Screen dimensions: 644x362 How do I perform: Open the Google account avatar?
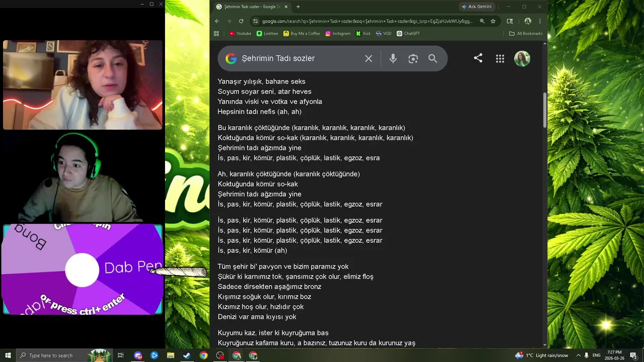pyautogui.click(x=522, y=58)
